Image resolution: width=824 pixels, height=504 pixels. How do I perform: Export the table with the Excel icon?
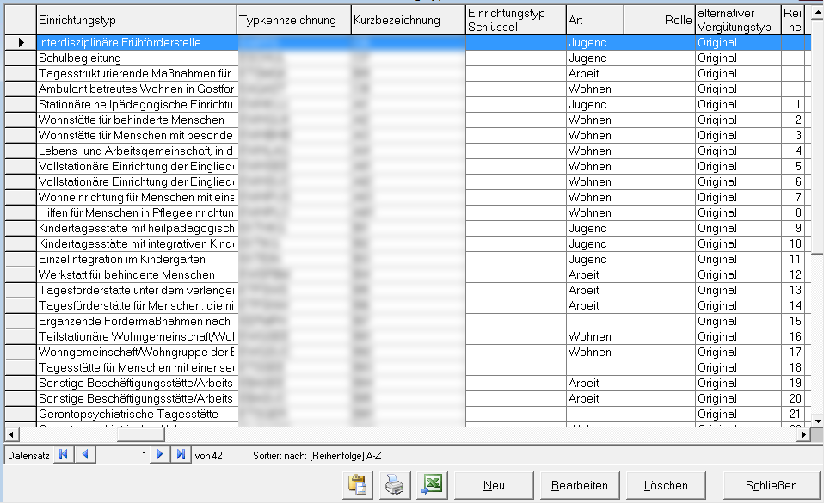tap(431, 486)
